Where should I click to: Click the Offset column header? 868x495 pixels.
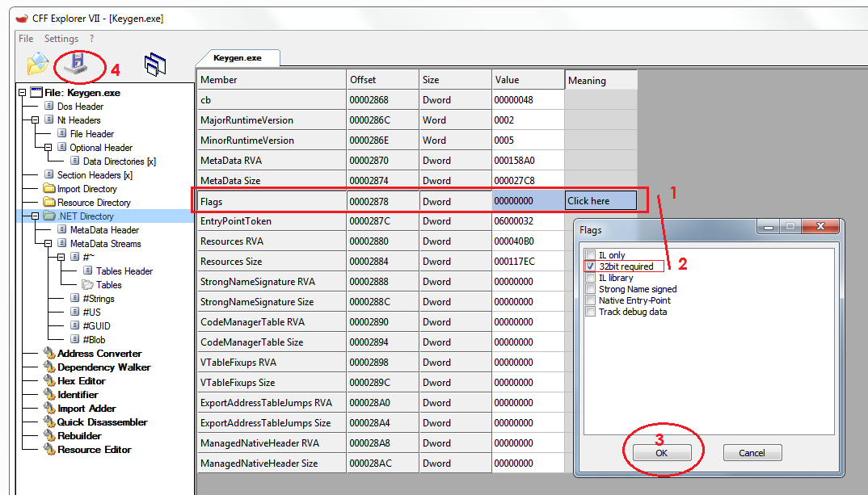click(x=383, y=80)
